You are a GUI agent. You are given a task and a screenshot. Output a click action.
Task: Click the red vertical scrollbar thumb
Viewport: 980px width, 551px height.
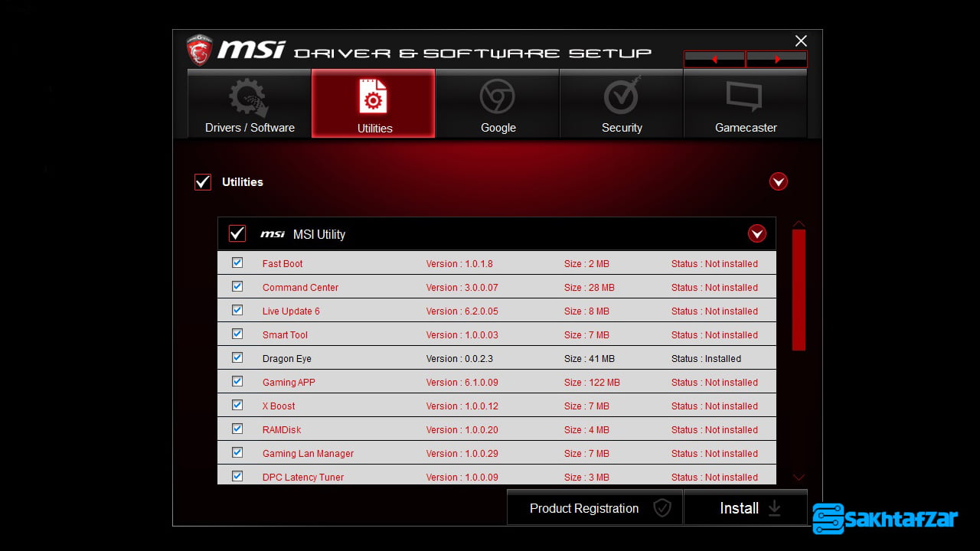[x=799, y=289]
